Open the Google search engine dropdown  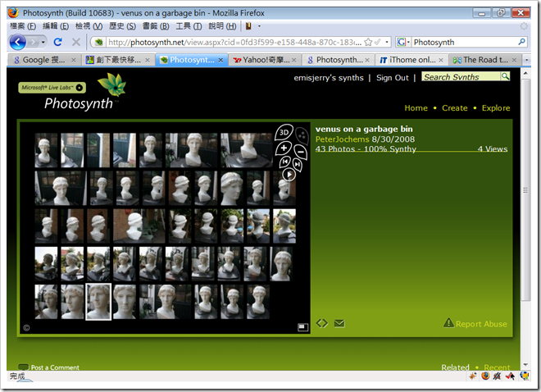pyautogui.click(x=403, y=42)
